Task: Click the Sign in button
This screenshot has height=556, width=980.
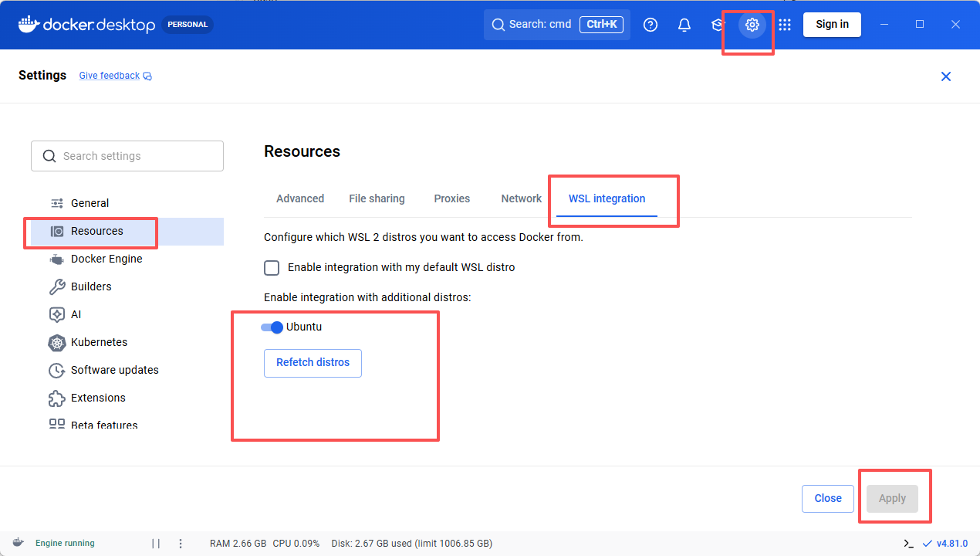Action: 833,25
